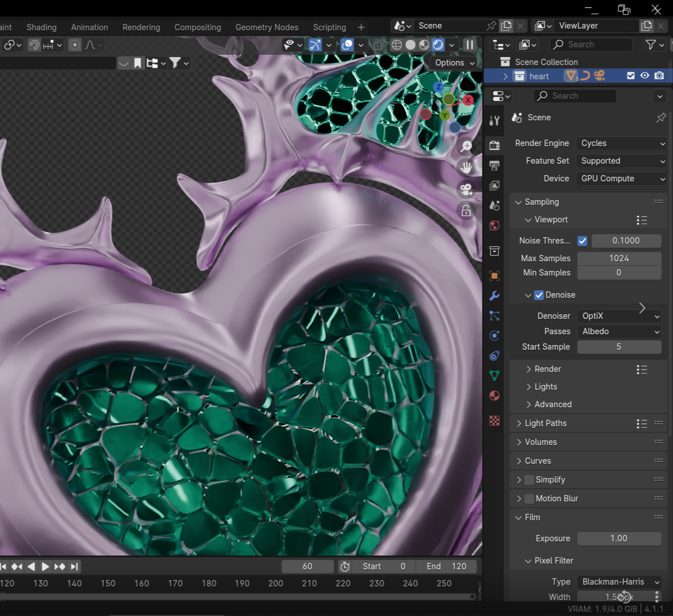Disable the Noise Threshold checkbox
The image size is (673, 616).
[582, 241]
